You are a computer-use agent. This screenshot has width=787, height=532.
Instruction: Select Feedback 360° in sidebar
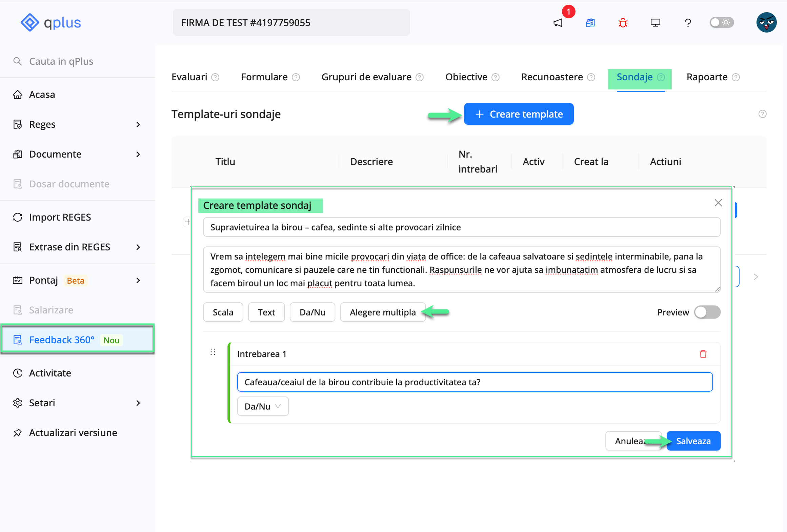[x=78, y=340]
